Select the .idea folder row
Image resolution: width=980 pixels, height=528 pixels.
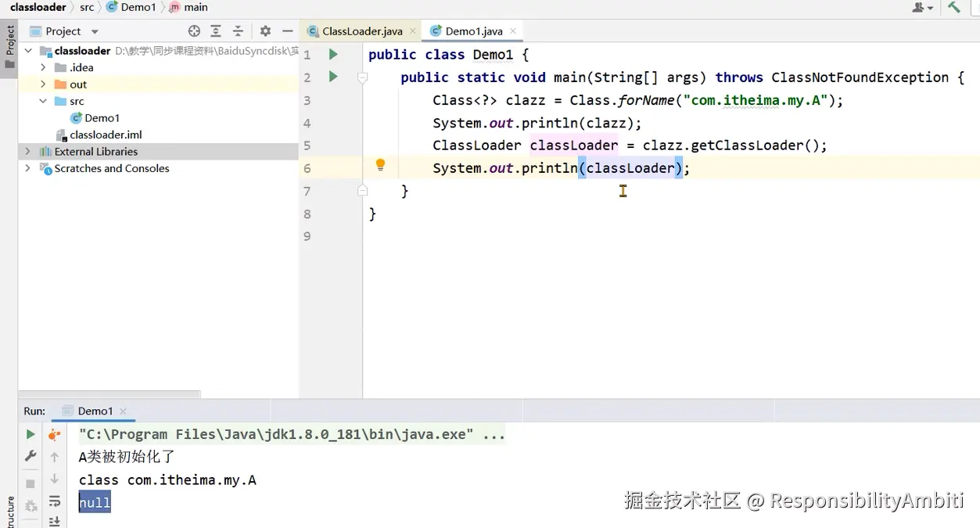[159, 67]
